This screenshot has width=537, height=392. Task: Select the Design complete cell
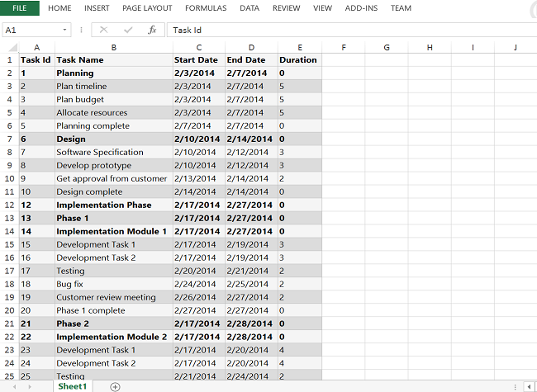point(114,191)
